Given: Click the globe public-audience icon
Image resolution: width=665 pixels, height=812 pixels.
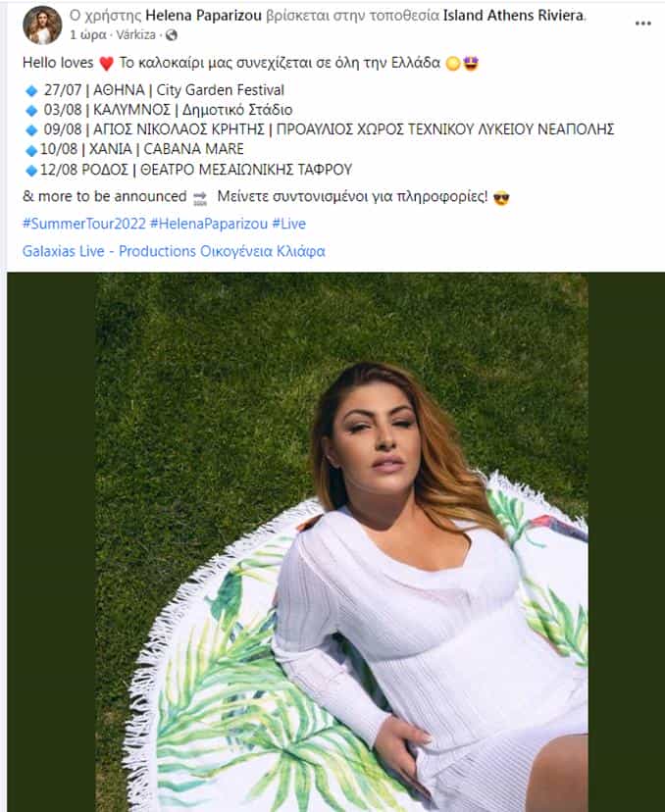Looking at the screenshot, I should (172, 35).
